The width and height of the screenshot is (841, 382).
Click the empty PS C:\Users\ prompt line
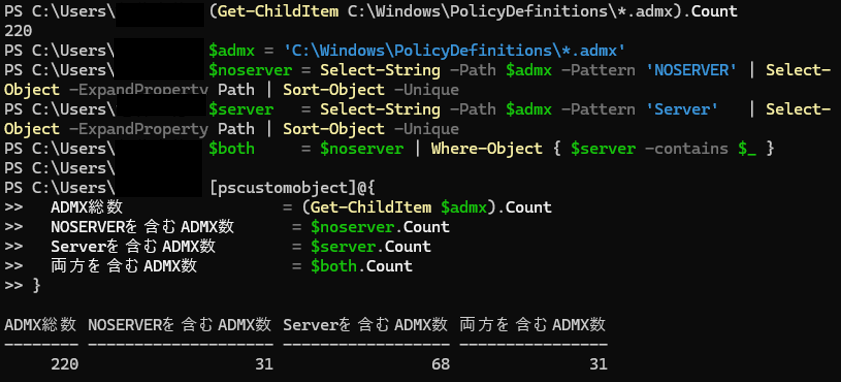[x=60, y=168]
